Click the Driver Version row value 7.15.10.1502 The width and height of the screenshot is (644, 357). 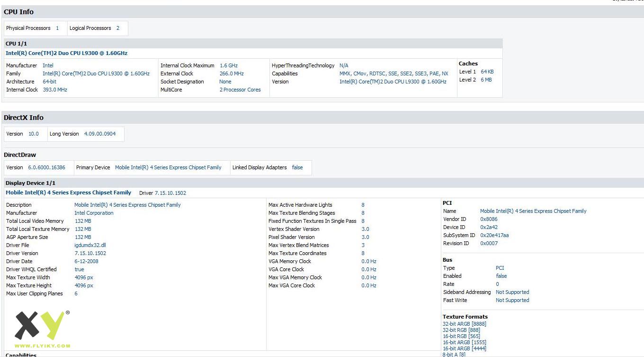click(90, 253)
